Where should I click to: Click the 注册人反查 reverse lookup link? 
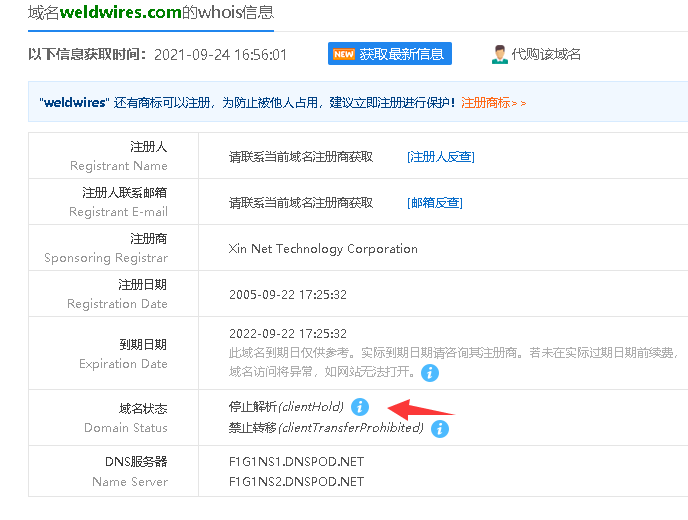440,156
